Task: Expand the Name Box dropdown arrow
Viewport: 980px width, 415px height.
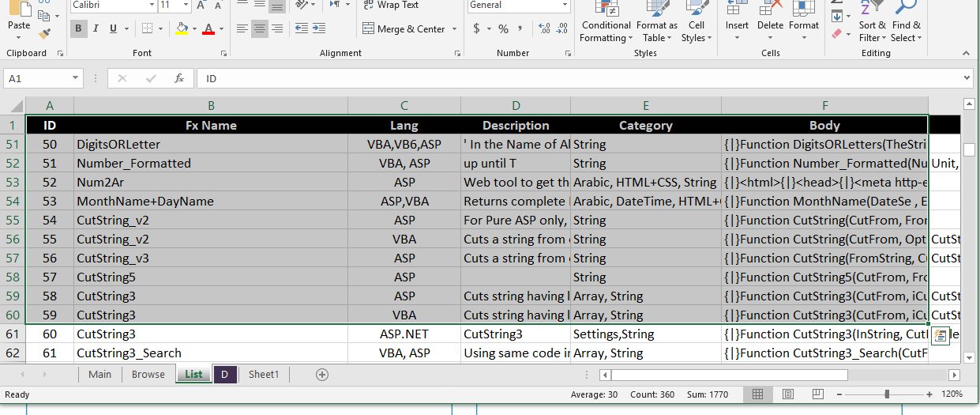Action: 76,78
